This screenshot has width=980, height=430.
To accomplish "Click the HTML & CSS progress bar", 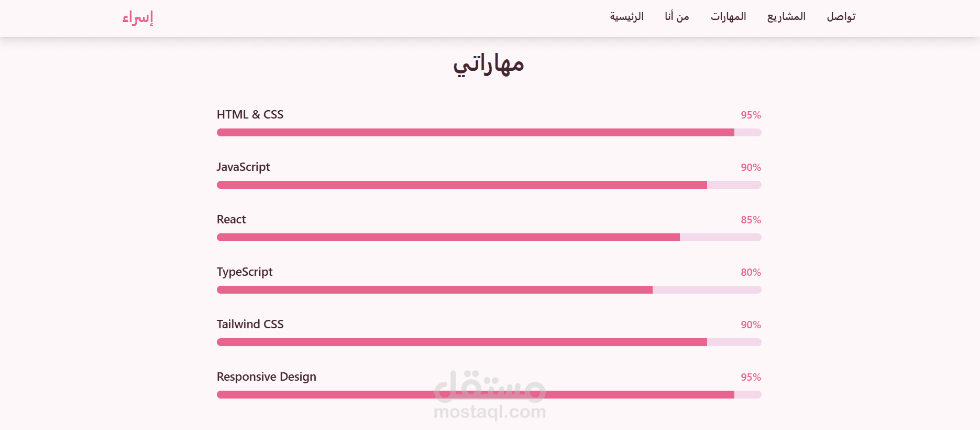I will (489, 133).
